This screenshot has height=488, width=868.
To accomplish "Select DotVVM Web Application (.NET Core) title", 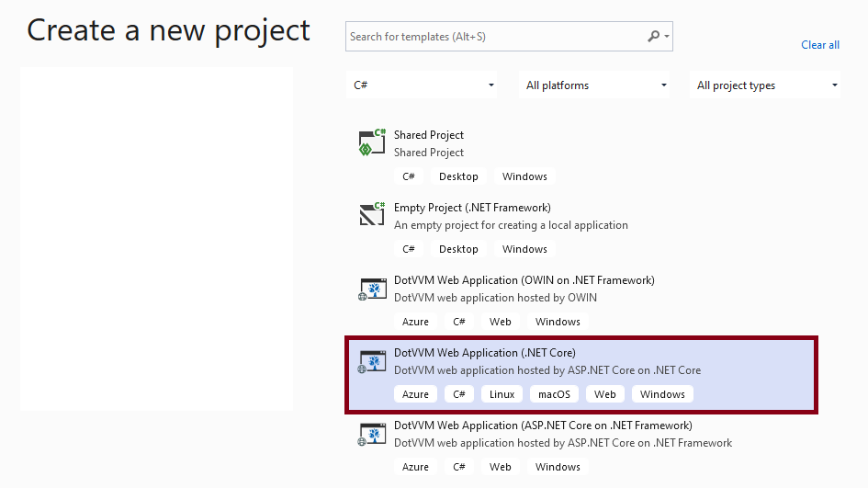I will tap(484, 353).
